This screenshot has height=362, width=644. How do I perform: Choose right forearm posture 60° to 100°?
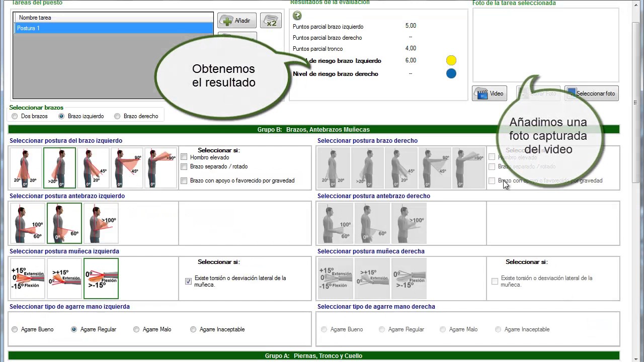[336, 223]
